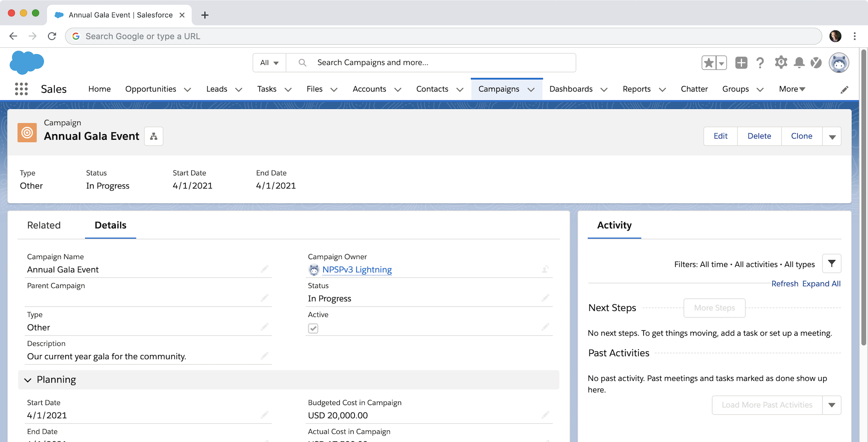The height and width of the screenshot is (442, 868).
Task: Open the NPSPv3 Lightning owner link
Action: pyautogui.click(x=357, y=270)
